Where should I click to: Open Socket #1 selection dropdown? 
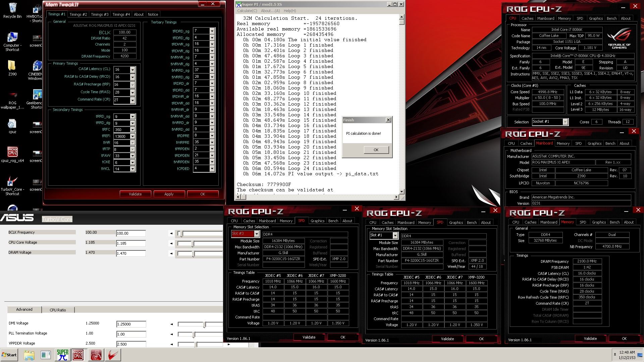tap(565, 122)
